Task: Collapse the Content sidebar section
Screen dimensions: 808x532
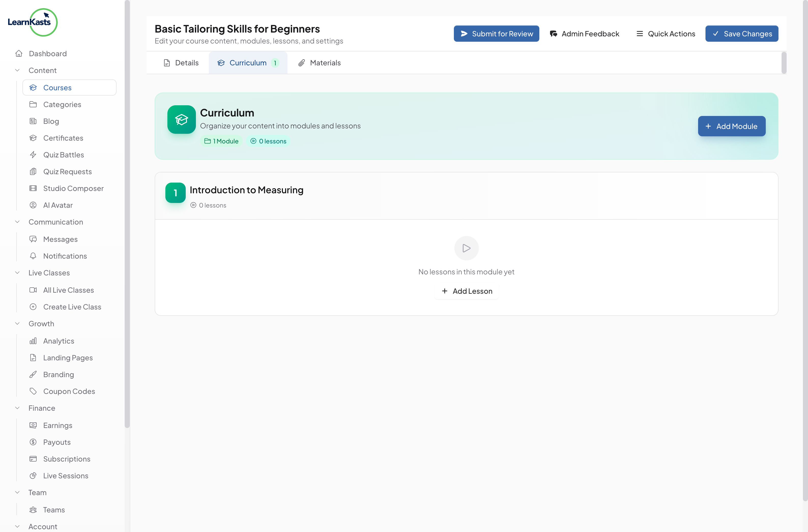Action: pyautogui.click(x=17, y=70)
